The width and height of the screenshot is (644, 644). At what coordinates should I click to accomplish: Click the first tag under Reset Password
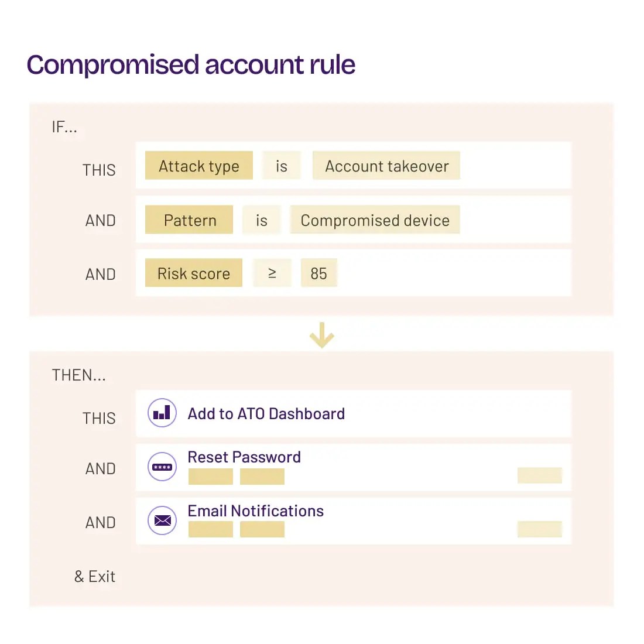(211, 477)
